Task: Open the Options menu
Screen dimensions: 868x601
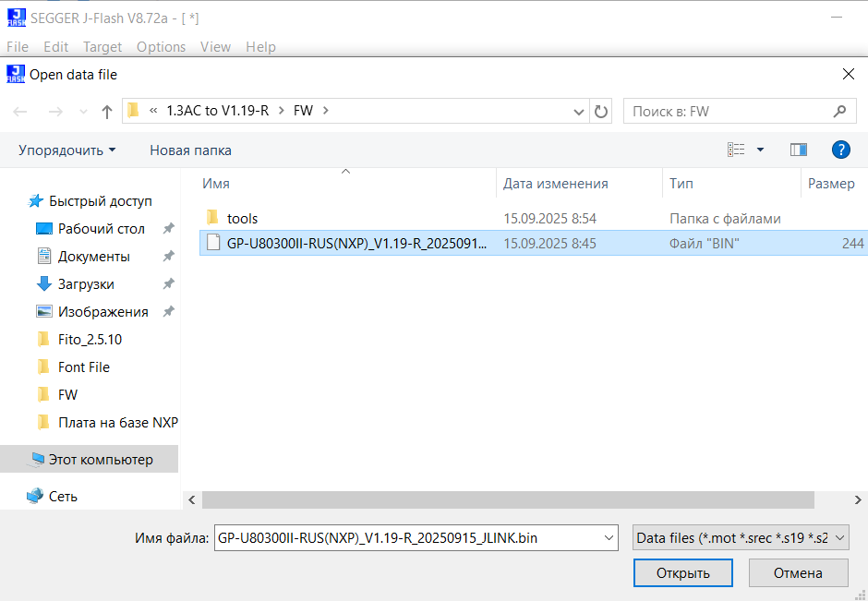Action: click(x=161, y=46)
